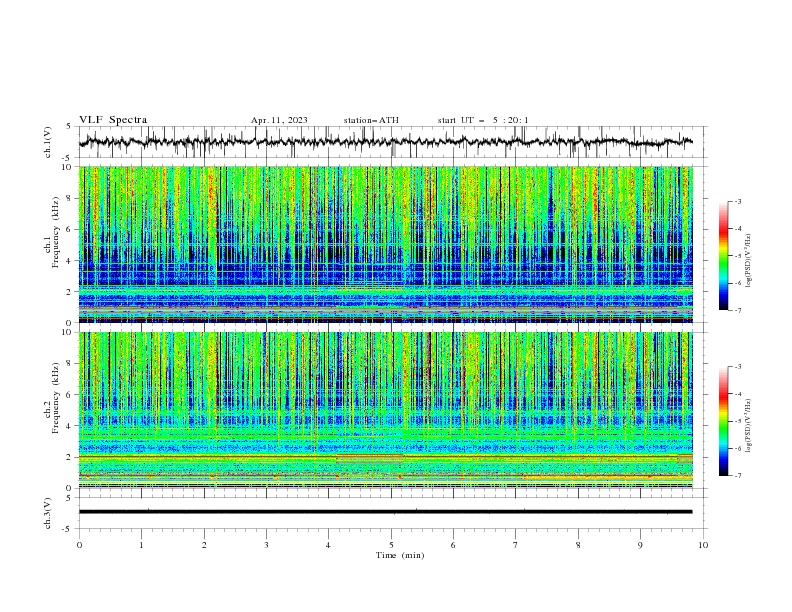Image resolution: width=792 pixels, height=612 pixels.
Task: Click the 'station=ATH' label
Action: coord(371,120)
